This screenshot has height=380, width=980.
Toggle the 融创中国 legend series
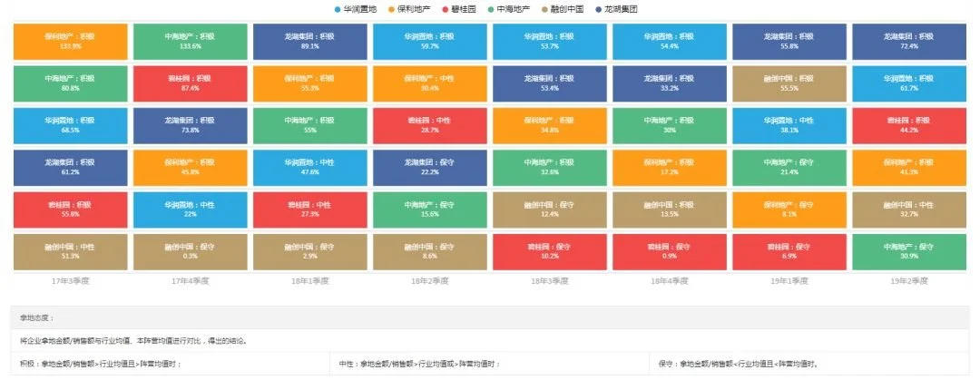(562, 9)
